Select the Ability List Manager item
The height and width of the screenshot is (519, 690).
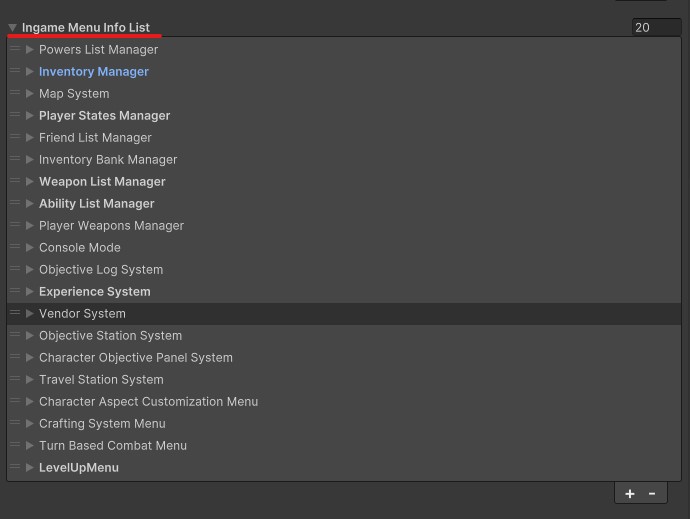[x=96, y=203]
